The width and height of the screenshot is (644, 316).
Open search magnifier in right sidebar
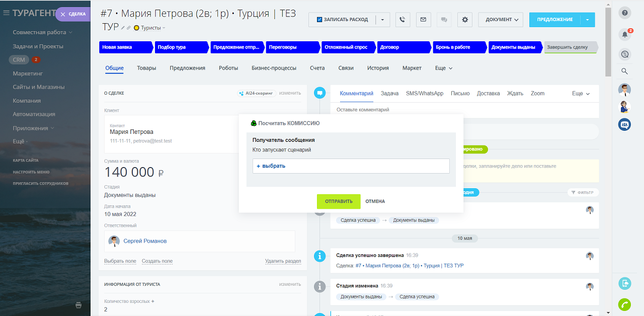point(625,71)
